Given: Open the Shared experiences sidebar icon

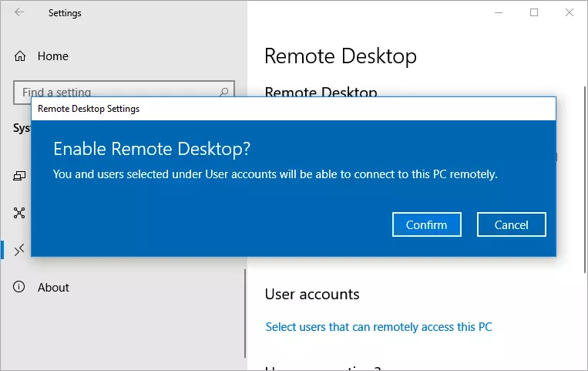Looking at the screenshot, I should click(20, 212).
